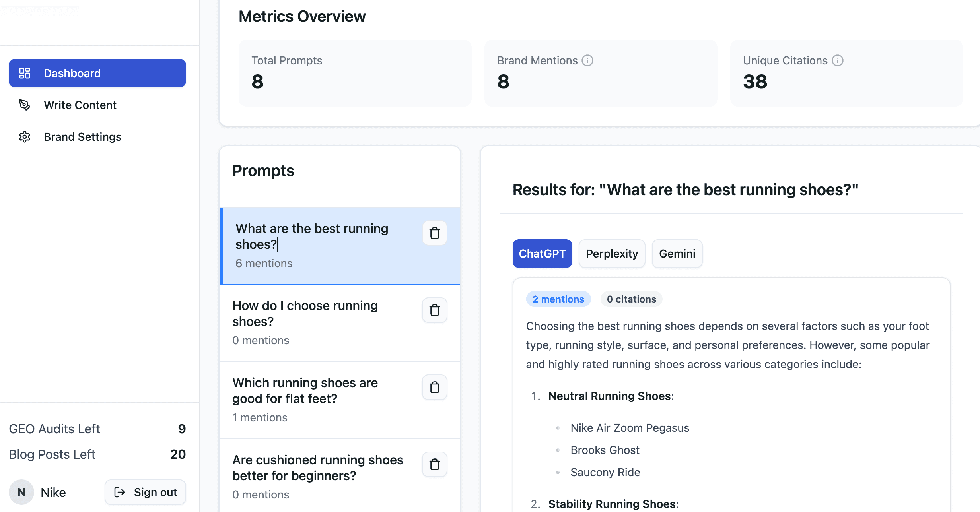The image size is (980, 512).
Task: Click the "Blog Posts Left" label
Action: click(x=52, y=454)
